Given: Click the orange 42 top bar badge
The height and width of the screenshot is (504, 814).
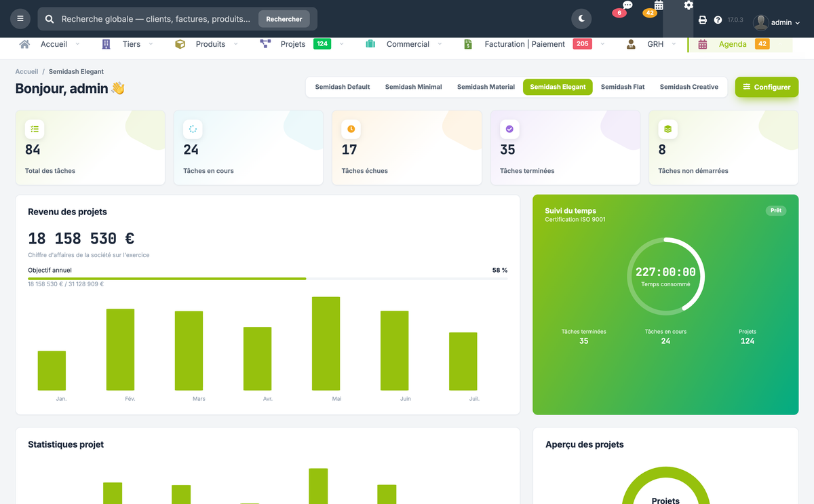Looking at the screenshot, I should [x=650, y=13].
